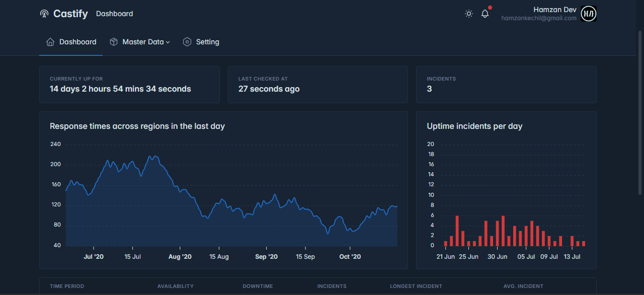Click the hexagon icon beside Setting
The width and height of the screenshot is (644, 295).
187,42
